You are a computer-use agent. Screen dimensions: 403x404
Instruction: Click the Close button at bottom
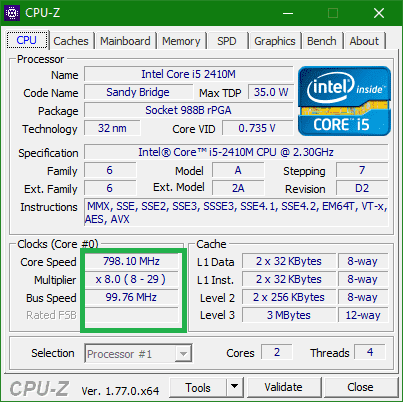pyautogui.click(x=360, y=387)
